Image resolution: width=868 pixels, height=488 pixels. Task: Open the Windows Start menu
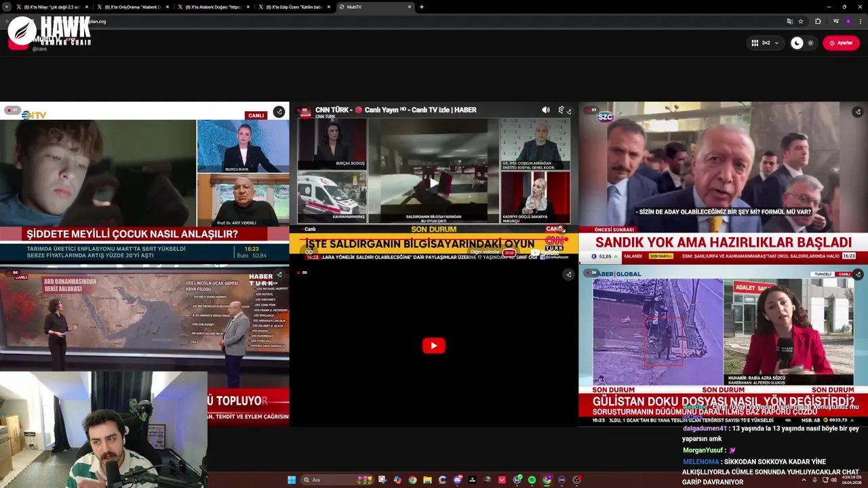(292, 480)
